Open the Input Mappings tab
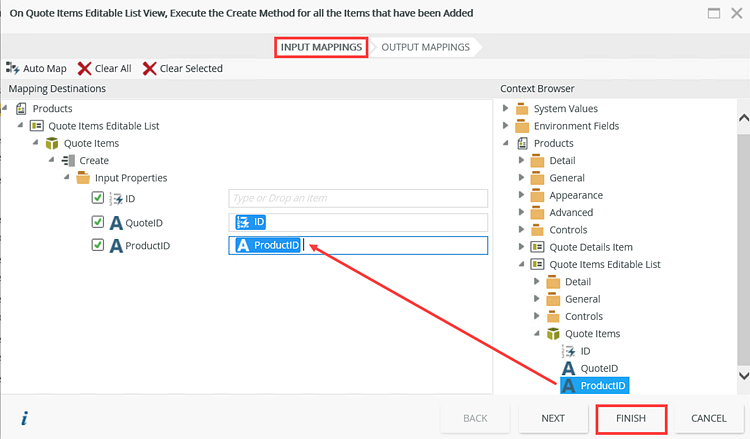750x439 pixels. pos(320,47)
